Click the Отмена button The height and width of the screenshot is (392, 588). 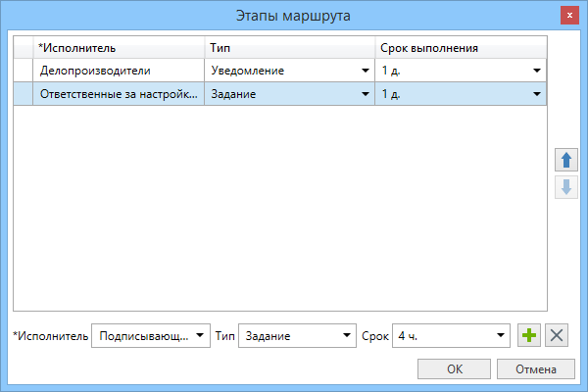[x=535, y=369]
